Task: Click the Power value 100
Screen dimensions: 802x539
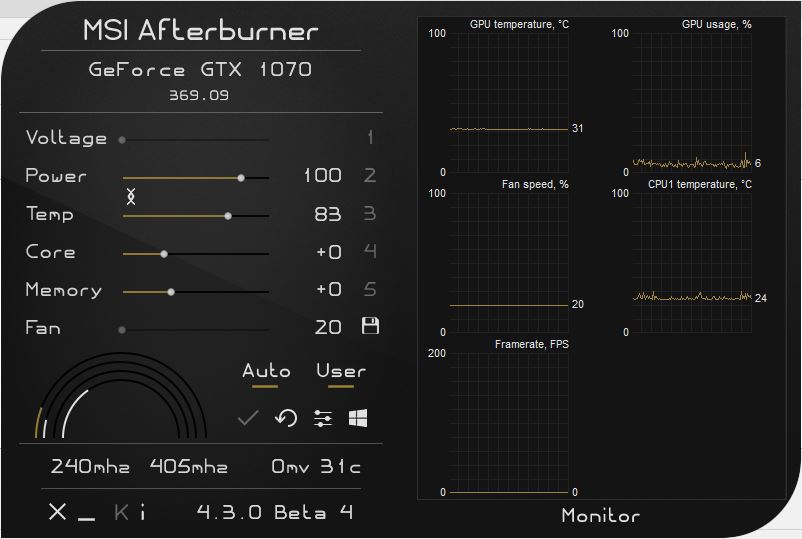Action: [322, 175]
